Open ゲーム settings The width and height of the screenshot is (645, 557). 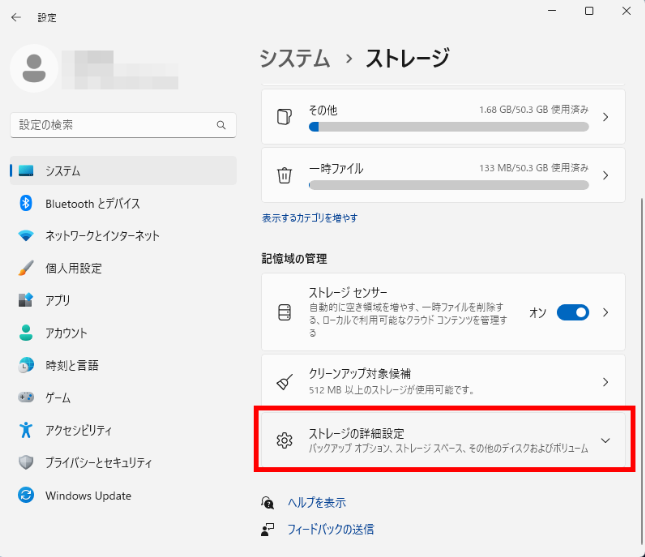[123, 397]
